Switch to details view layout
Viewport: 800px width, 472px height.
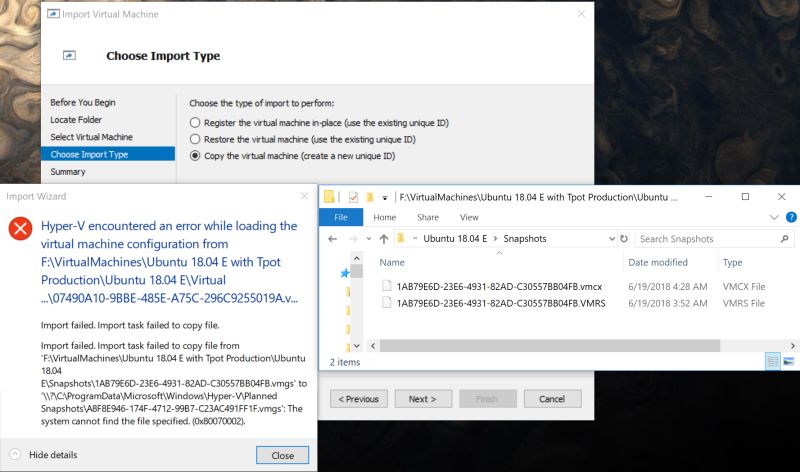coord(773,362)
